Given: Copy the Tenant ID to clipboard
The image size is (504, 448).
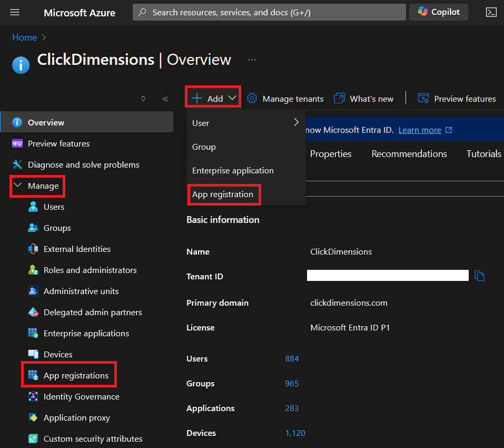Looking at the screenshot, I should click(x=479, y=276).
